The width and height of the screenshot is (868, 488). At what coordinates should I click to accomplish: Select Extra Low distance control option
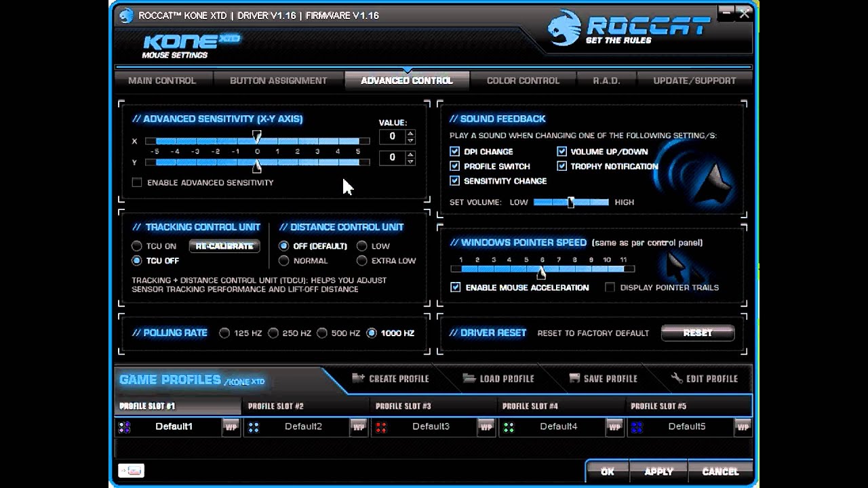tap(362, 260)
